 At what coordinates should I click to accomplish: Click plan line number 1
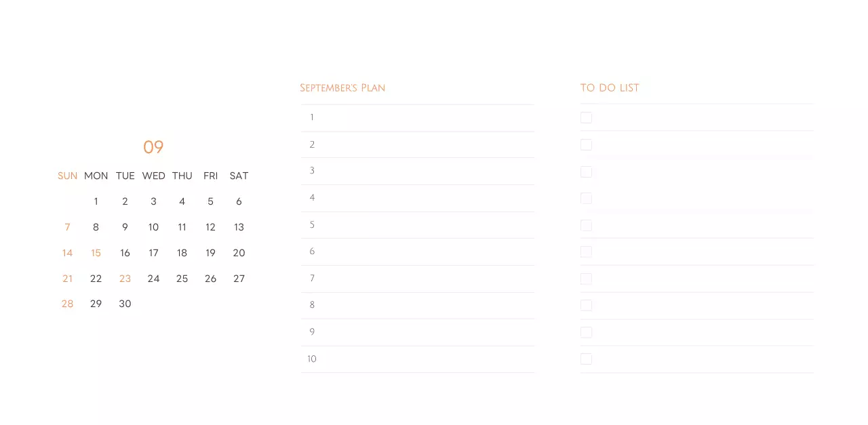(312, 117)
